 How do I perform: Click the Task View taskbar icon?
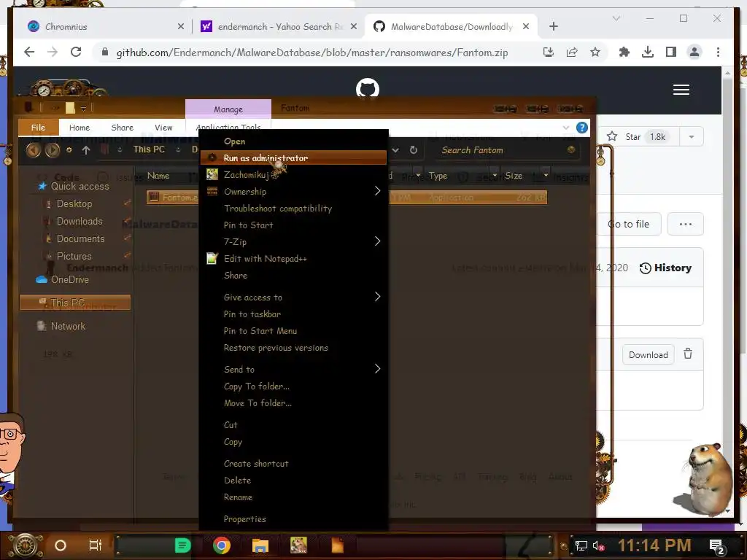[96, 545]
